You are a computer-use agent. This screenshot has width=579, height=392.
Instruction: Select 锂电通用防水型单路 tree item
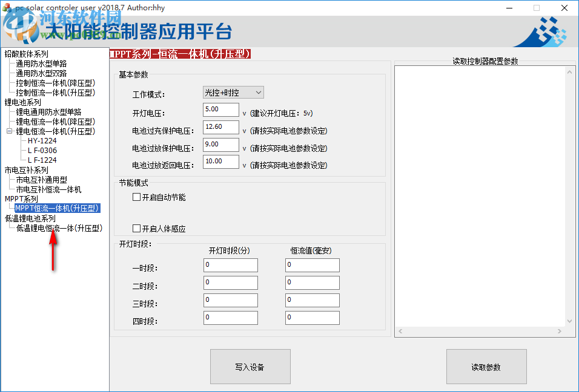pyautogui.click(x=48, y=112)
